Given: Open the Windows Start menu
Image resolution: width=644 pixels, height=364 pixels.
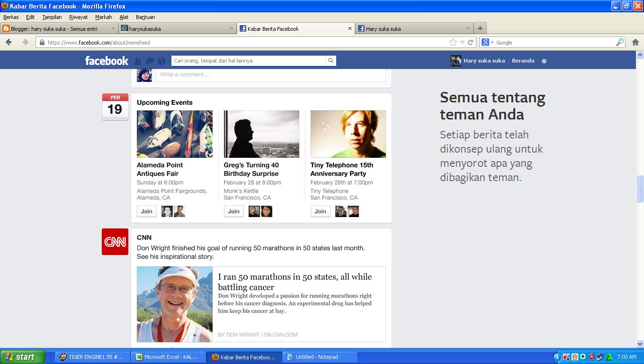Looking at the screenshot, I should pos(22,357).
